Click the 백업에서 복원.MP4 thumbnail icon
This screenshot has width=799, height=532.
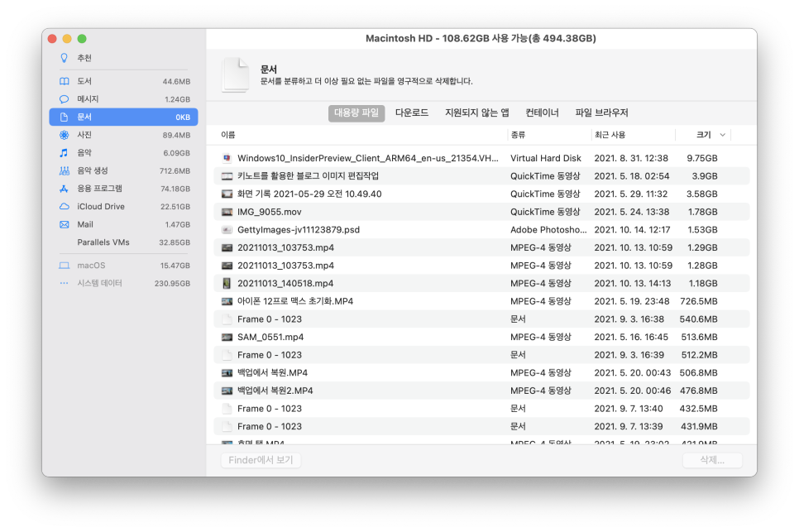[x=227, y=373]
